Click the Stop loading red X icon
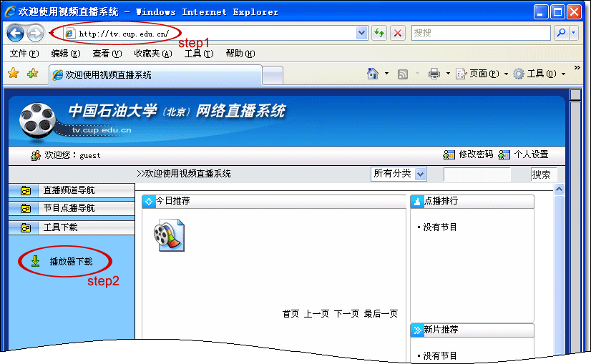This screenshot has height=364, width=591. click(398, 33)
